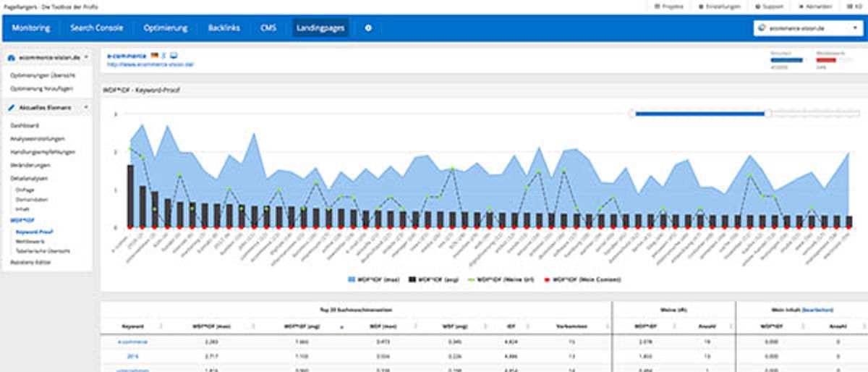Screen dimensions: 868x372
Task: Open Veränderungen in sidebar
Action: pos(30,164)
